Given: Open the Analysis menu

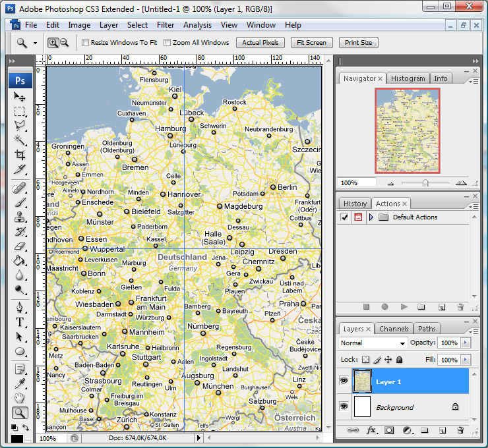Looking at the screenshot, I should (x=197, y=25).
